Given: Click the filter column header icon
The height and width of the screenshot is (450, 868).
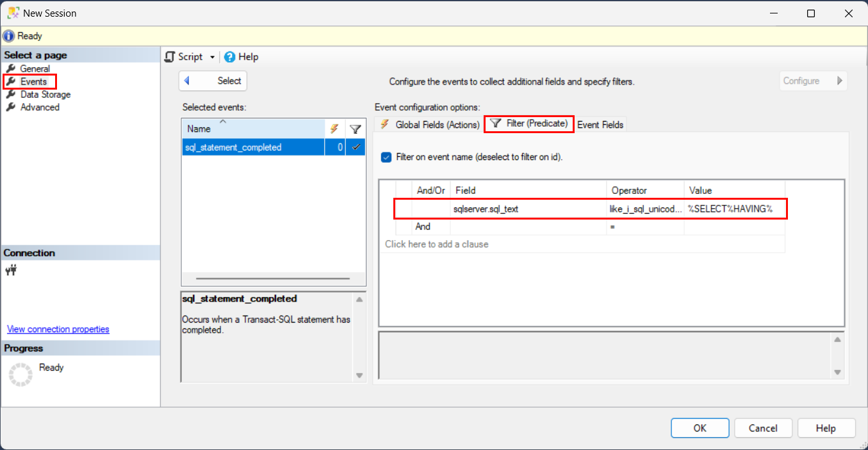Looking at the screenshot, I should coord(356,129).
